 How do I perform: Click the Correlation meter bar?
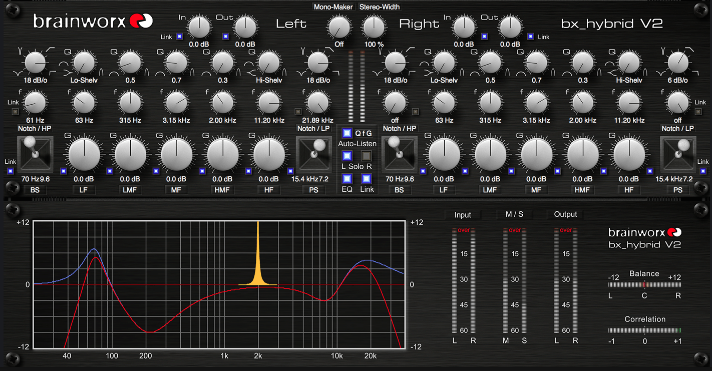[644, 330]
